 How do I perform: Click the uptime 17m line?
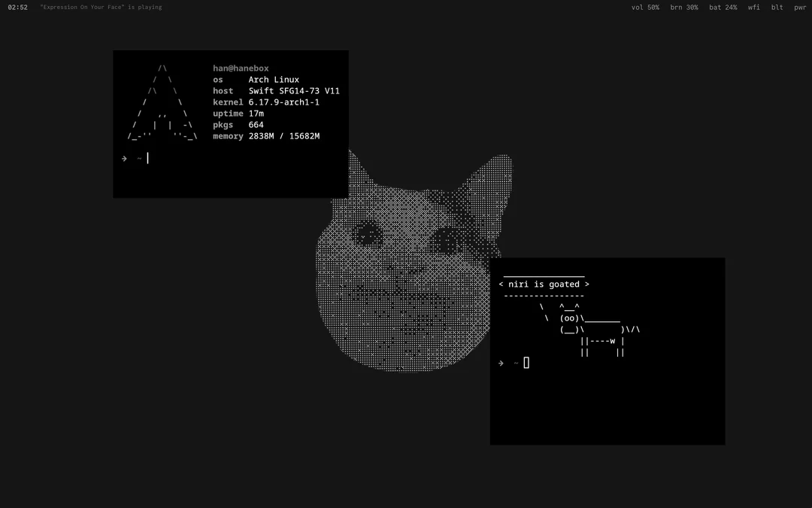(x=238, y=114)
